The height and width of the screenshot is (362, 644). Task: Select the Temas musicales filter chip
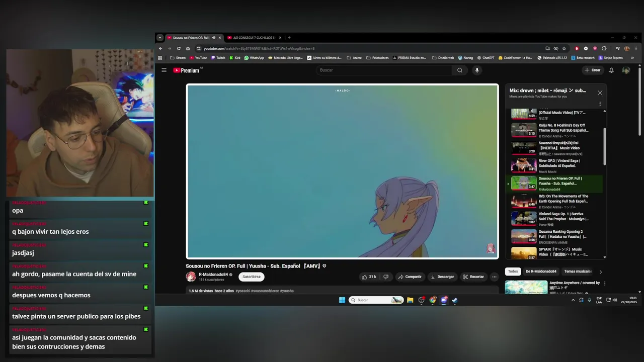pyautogui.click(x=578, y=271)
